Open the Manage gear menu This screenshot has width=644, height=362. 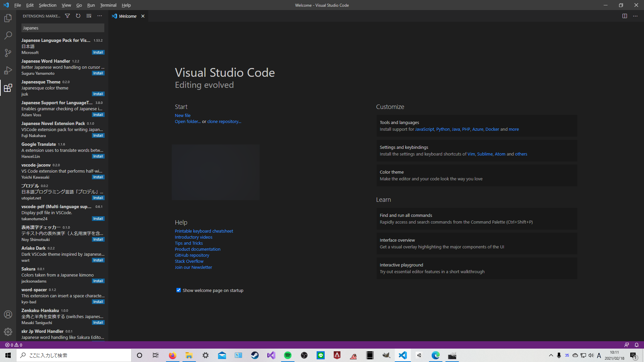[x=8, y=332]
